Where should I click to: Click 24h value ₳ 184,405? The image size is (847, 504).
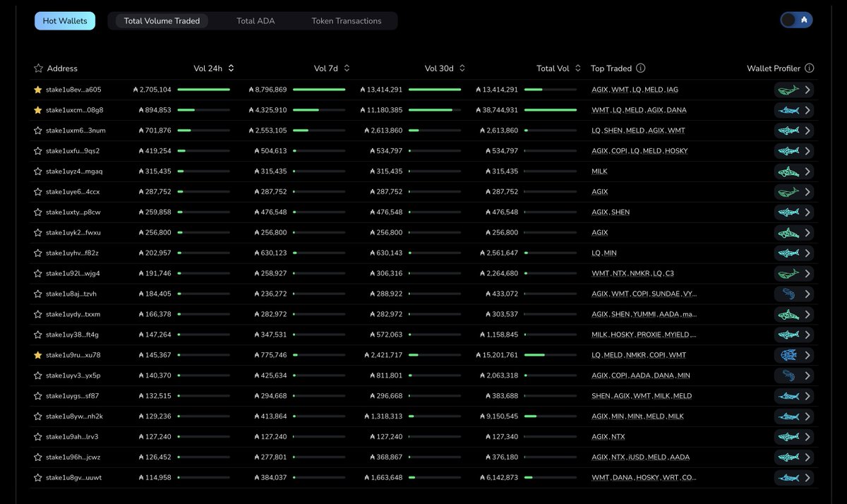point(155,294)
